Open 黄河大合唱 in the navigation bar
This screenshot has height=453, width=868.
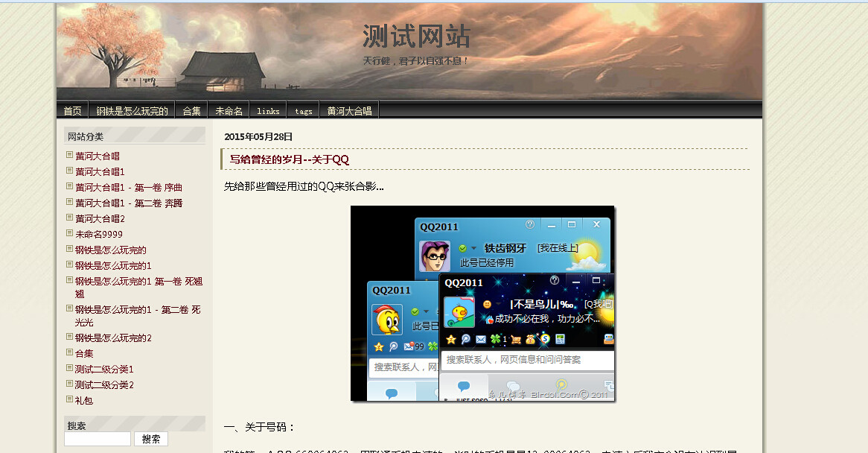pyautogui.click(x=349, y=111)
